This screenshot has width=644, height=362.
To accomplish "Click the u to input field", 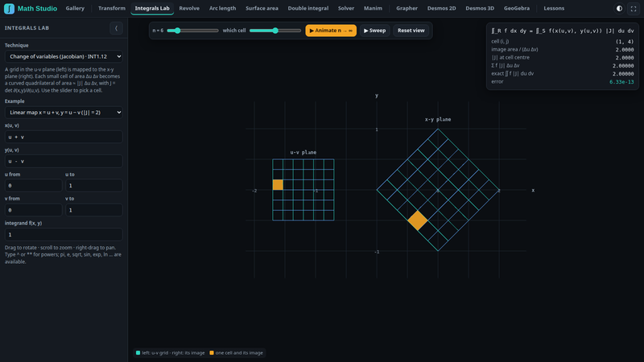I will (x=94, y=186).
